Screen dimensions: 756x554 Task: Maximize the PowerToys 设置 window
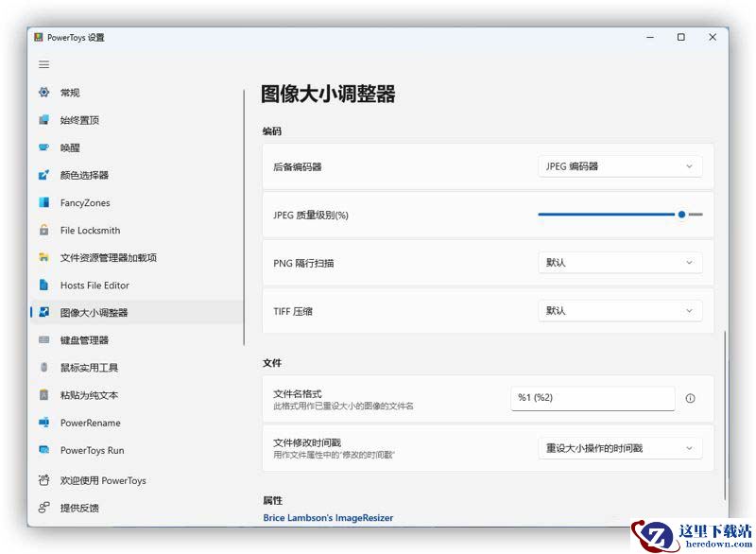(680, 37)
